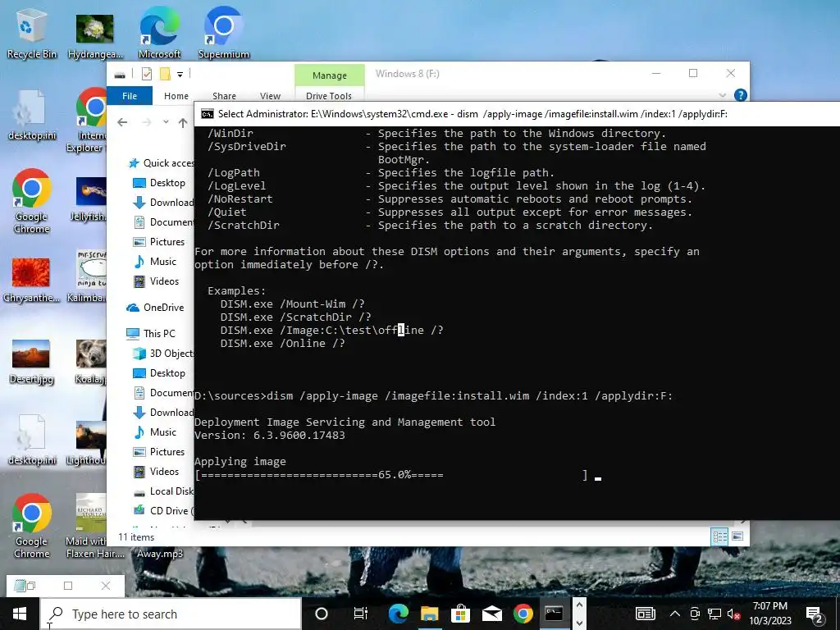
Task: Open Home ribbon tab
Action: [x=176, y=96]
